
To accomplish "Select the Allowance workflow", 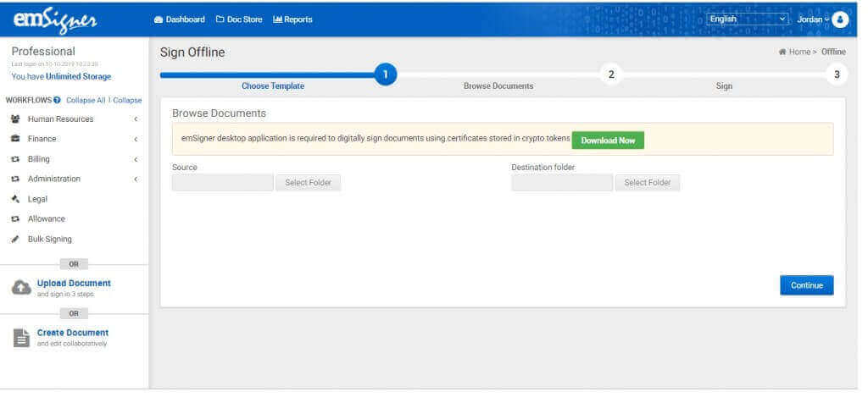I will 47,219.
